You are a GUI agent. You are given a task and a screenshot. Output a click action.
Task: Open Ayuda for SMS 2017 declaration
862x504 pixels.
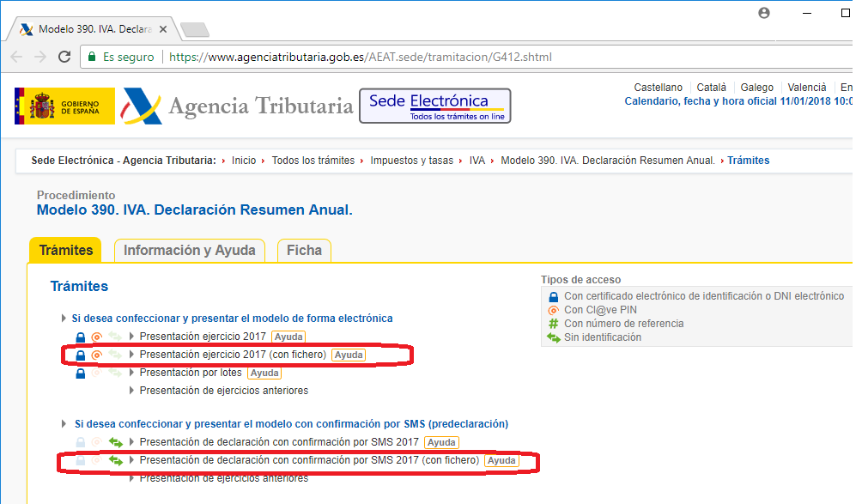click(441, 442)
